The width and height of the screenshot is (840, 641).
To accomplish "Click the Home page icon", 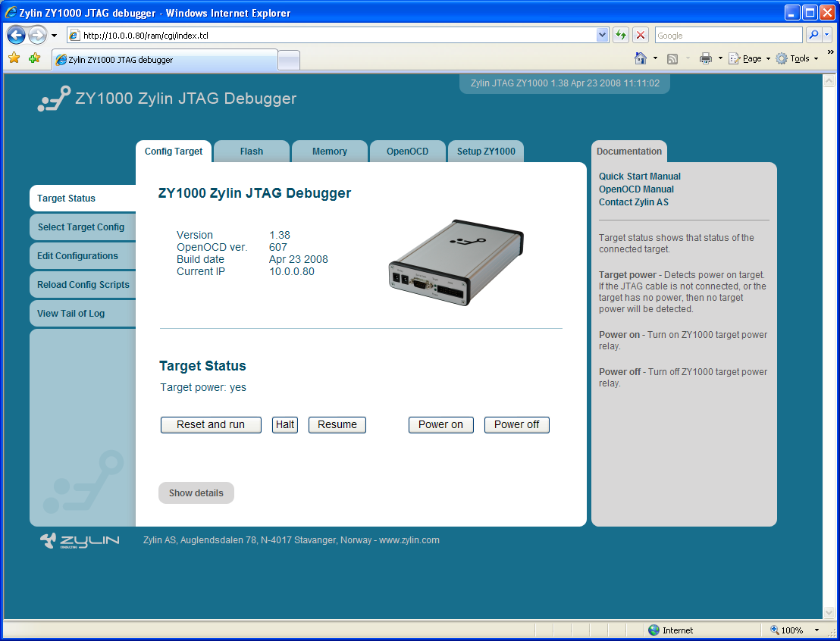I will coord(640,58).
